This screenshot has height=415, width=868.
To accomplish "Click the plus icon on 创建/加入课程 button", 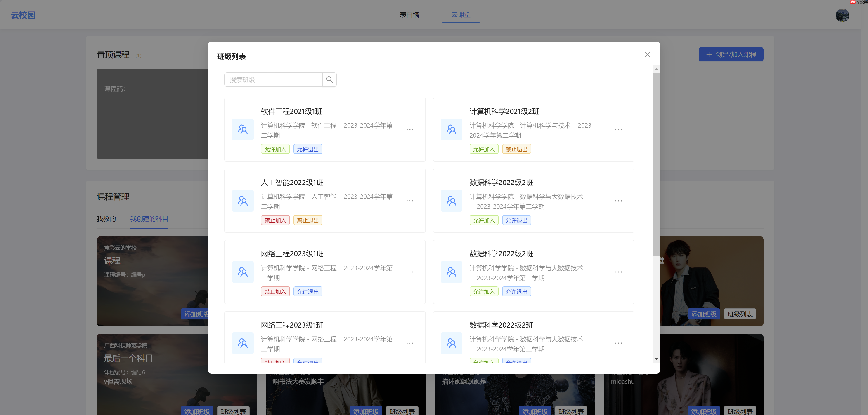I will click(x=709, y=54).
